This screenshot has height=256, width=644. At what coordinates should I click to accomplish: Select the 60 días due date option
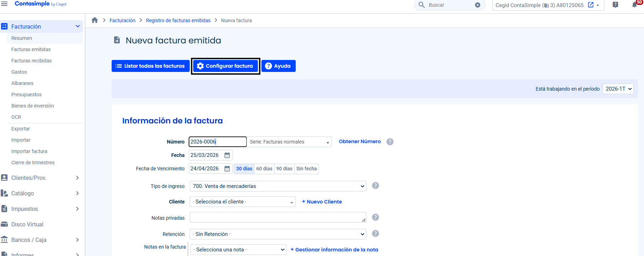click(264, 169)
